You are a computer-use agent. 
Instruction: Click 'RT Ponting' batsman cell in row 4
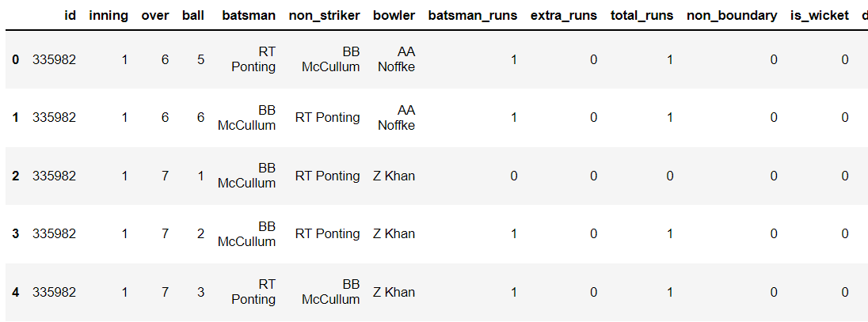253,292
